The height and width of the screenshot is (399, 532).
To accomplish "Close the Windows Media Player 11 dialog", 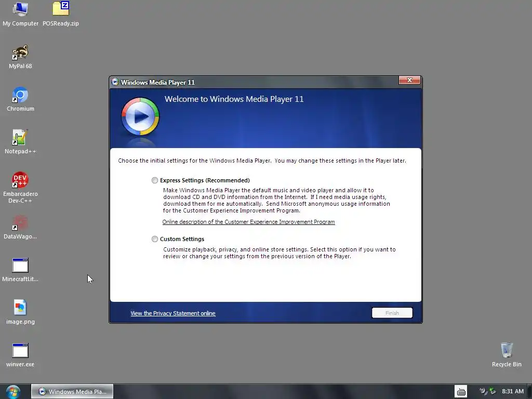I will (409, 80).
